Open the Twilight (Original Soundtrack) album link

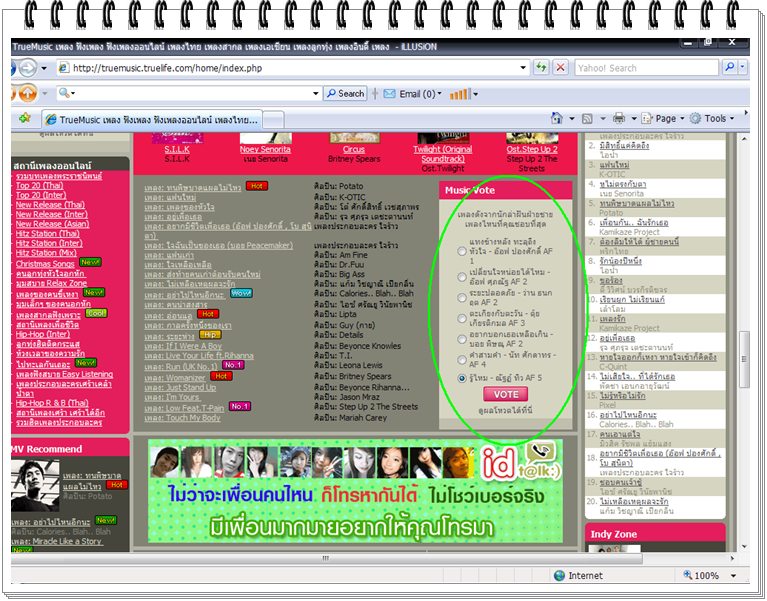tap(443, 154)
